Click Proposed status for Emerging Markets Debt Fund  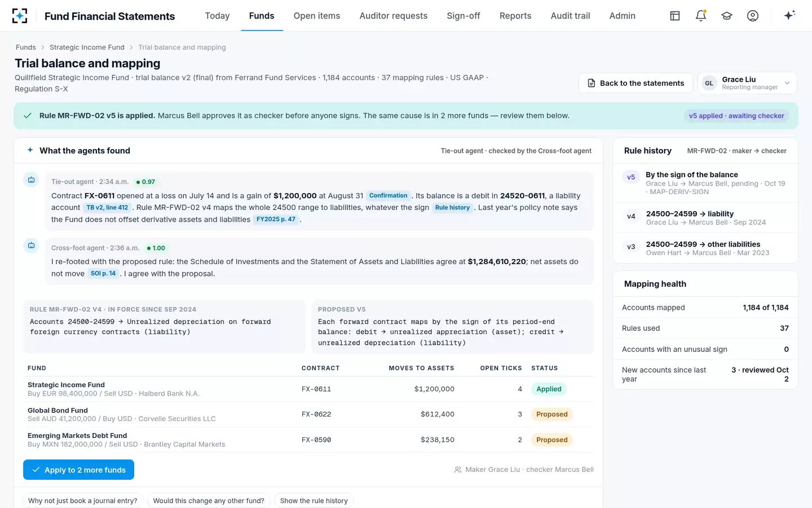[x=552, y=440]
